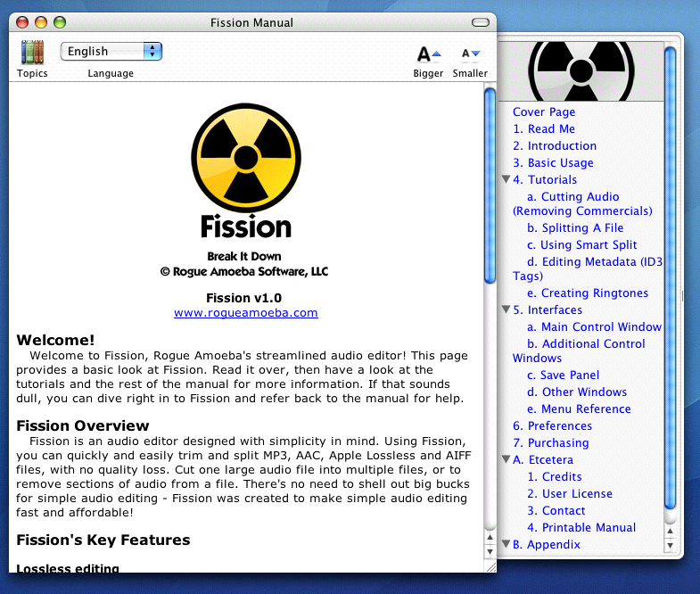Open the Topics books icon

[32, 53]
